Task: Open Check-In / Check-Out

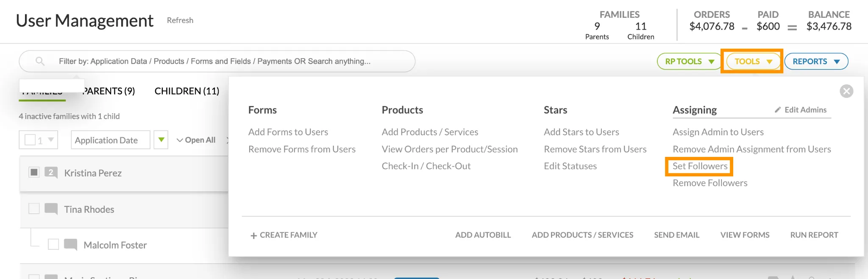Action: click(x=426, y=166)
